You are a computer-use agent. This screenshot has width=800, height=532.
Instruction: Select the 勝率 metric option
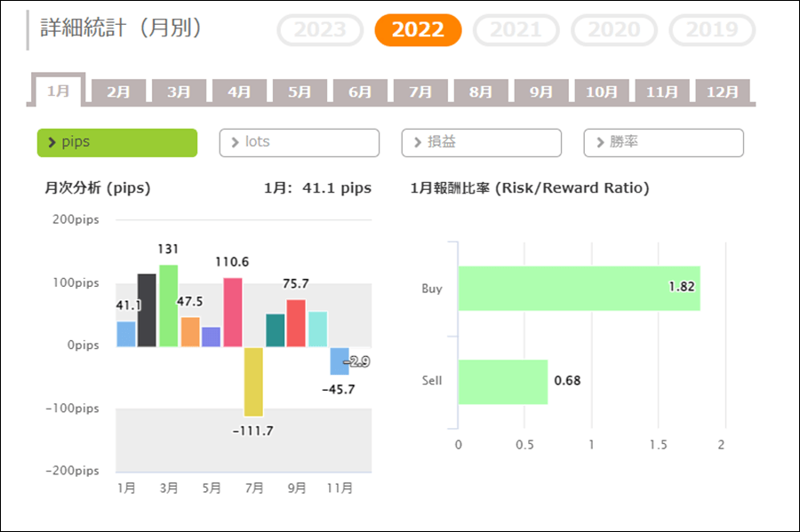tap(663, 142)
